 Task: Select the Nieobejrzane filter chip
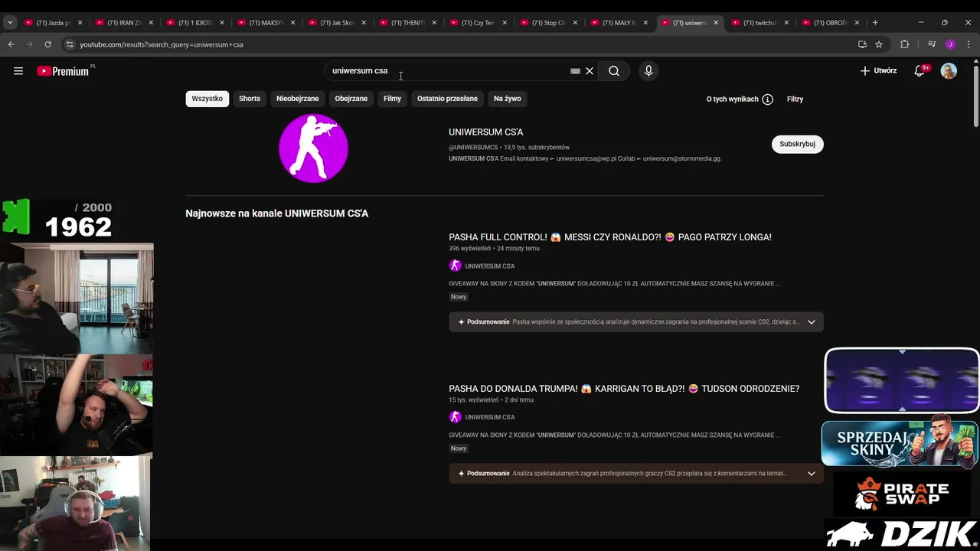[297, 99]
